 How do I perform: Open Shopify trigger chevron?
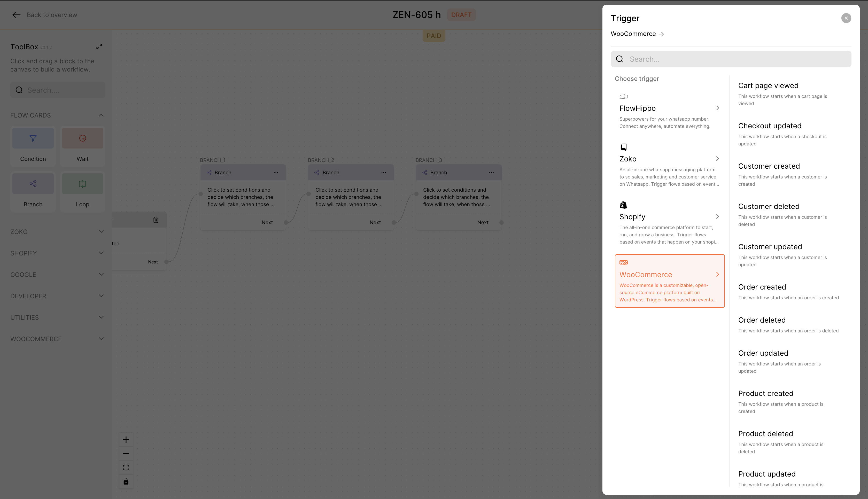point(718,217)
